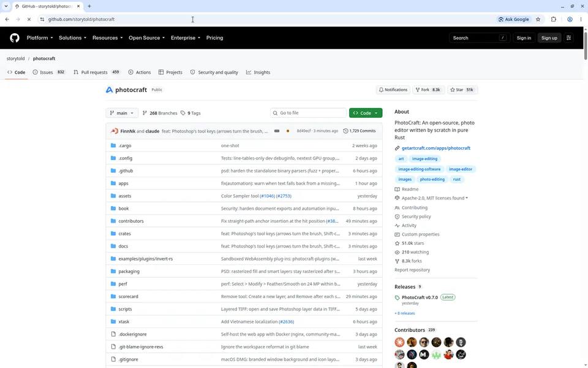Open the storytold owner link
The image size is (588, 368).
pyautogui.click(x=15, y=59)
